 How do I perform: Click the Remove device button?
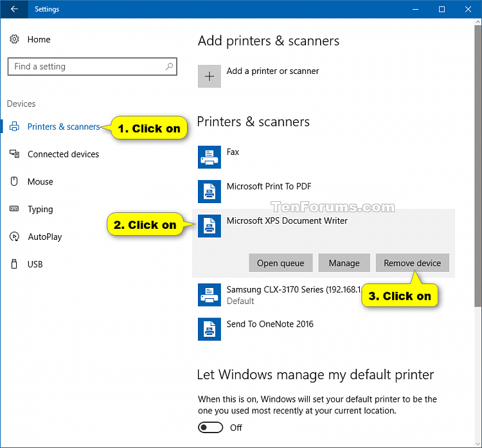tap(412, 263)
